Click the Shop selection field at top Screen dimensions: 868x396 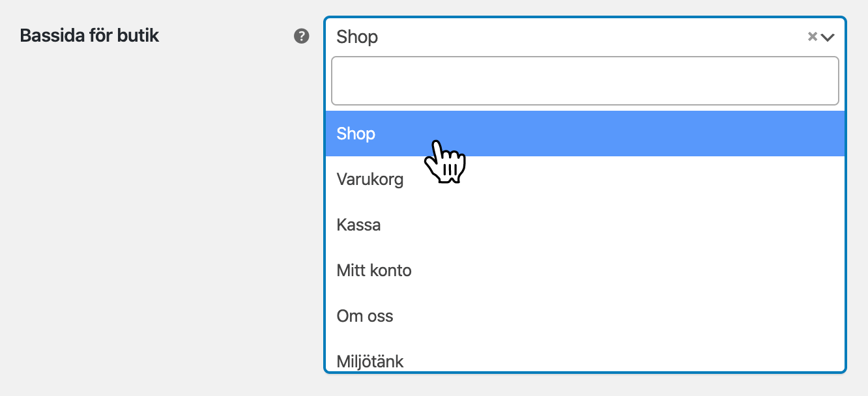(560, 36)
